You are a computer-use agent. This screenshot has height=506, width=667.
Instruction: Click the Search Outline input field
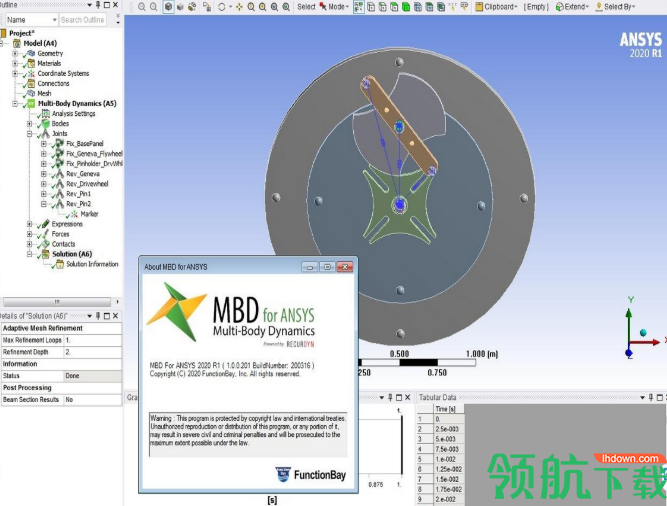click(83, 20)
